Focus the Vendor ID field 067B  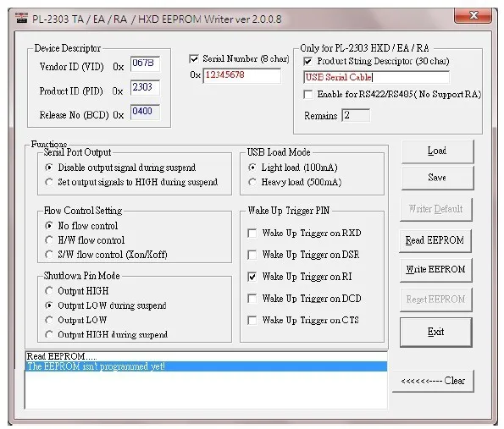click(145, 64)
